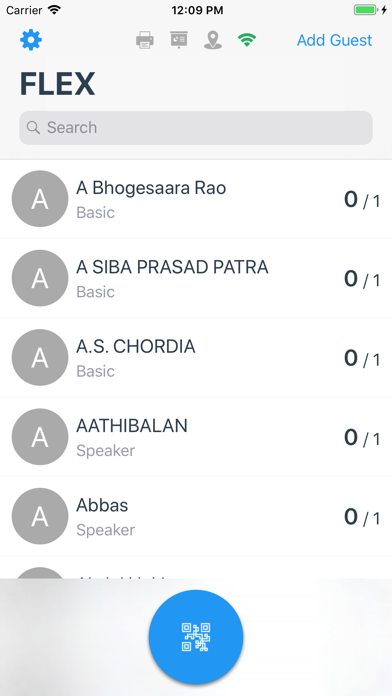Viewport: 392px width, 696px height.
Task: Open A.S. CHORDIA guest row
Action: click(x=196, y=357)
